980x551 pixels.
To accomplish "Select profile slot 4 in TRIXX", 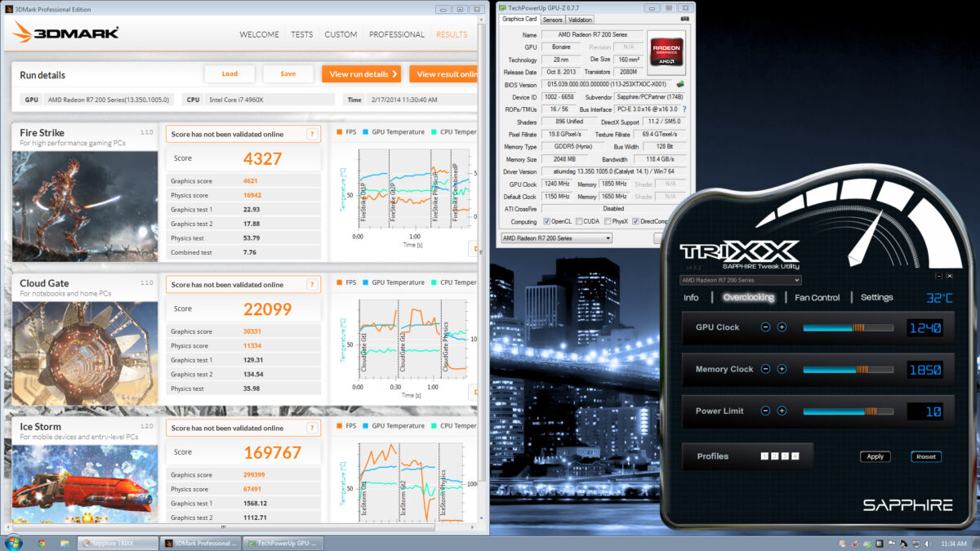I will pyautogui.click(x=795, y=456).
